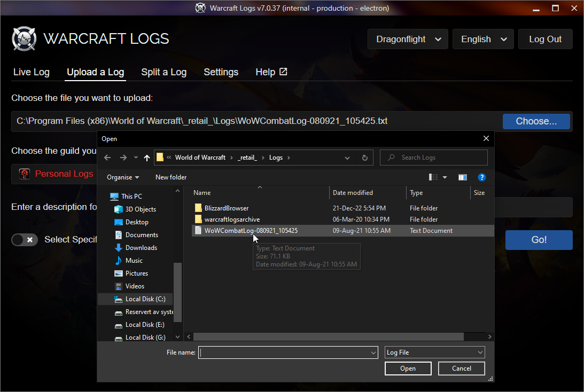Select the 3D Objects folder icon

119,209
